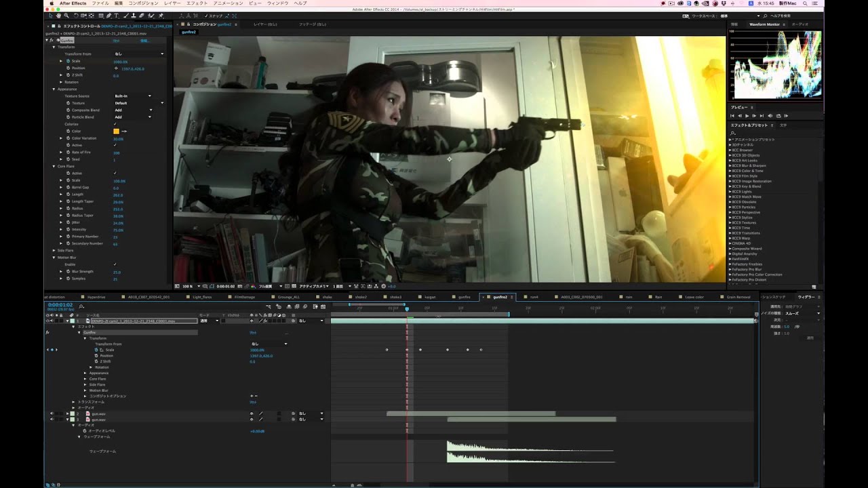Toggle Core Flare Active checkbox
Viewport: 868px width, 488px height.
point(115,174)
